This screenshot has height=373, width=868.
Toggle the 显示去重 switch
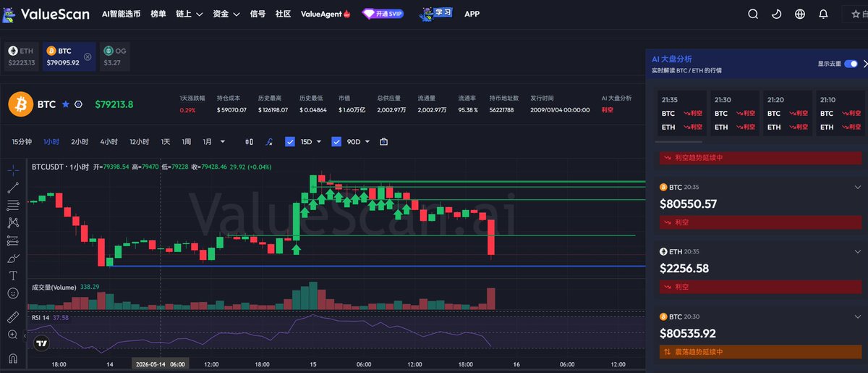(851, 64)
